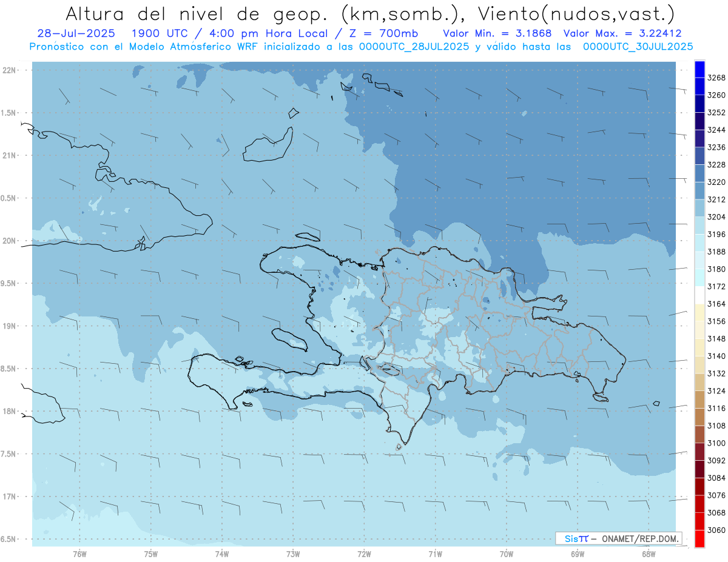This screenshot has height=562, width=728.
Task: Click colorbar value '3092'
Action: click(716, 461)
